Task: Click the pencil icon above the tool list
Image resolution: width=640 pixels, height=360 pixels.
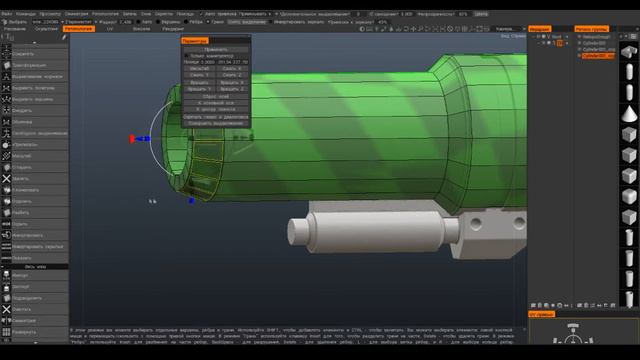Action: click(64, 37)
